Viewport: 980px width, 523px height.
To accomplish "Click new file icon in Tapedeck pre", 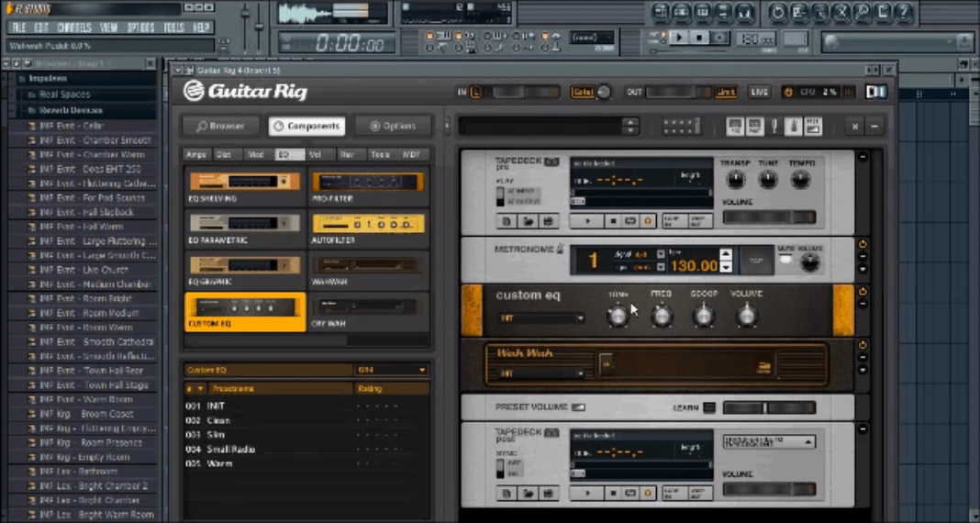I will pyautogui.click(x=507, y=220).
